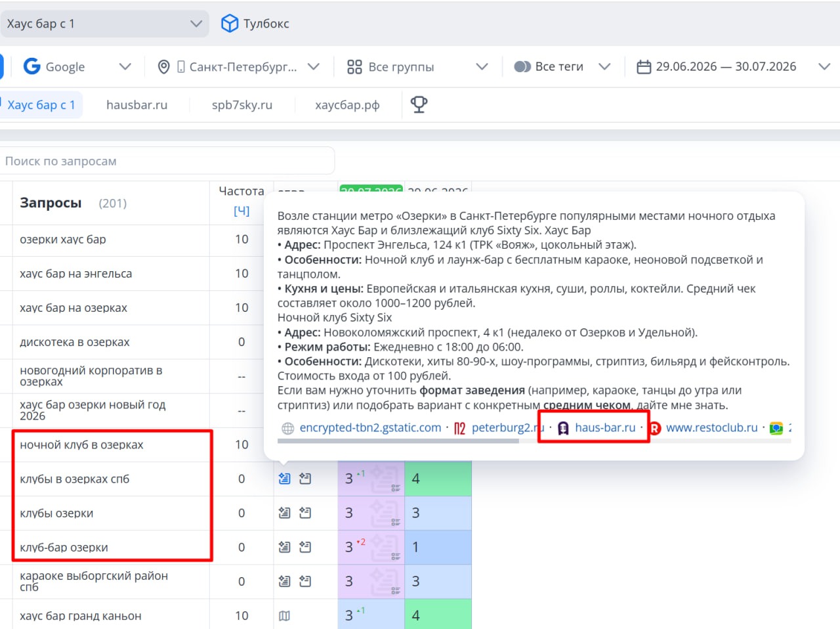Click the mobile device icon beside Санкт-Петербург
This screenshot has width=840, height=629.
click(x=180, y=67)
